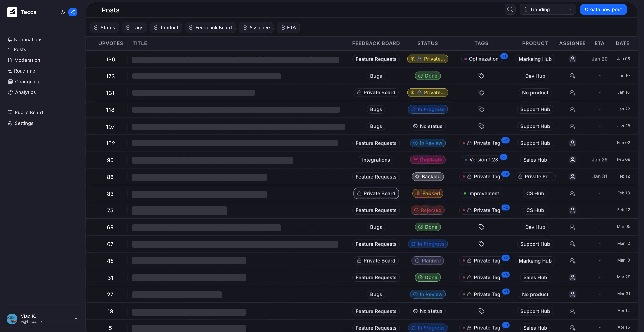
Task: Open the Roadmap view
Action: click(24, 71)
